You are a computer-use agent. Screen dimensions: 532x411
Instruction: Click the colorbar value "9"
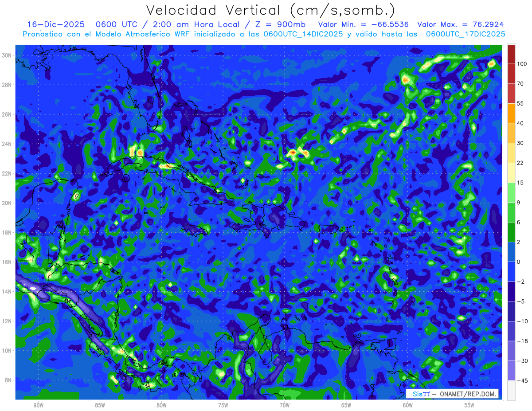pyautogui.click(x=519, y=203)
